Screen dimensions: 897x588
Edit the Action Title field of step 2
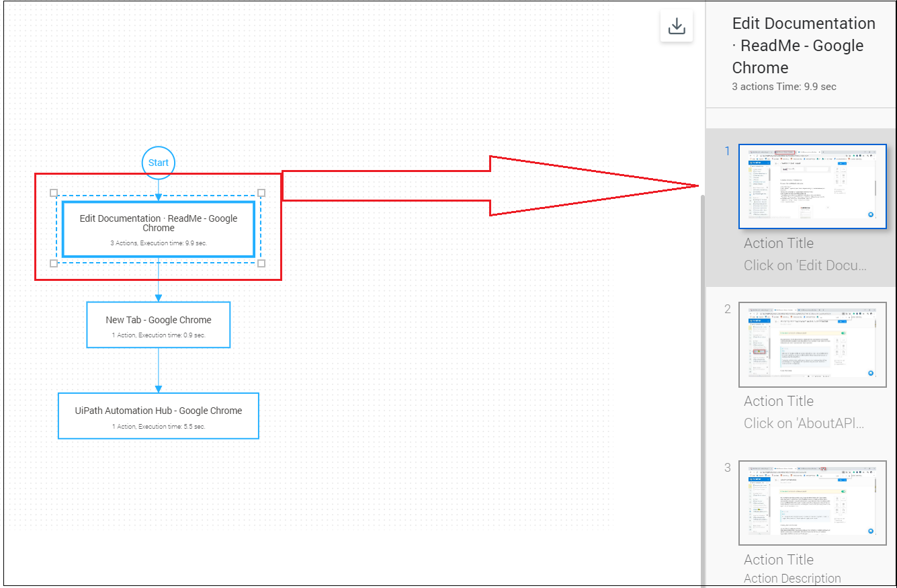point(779,401)
